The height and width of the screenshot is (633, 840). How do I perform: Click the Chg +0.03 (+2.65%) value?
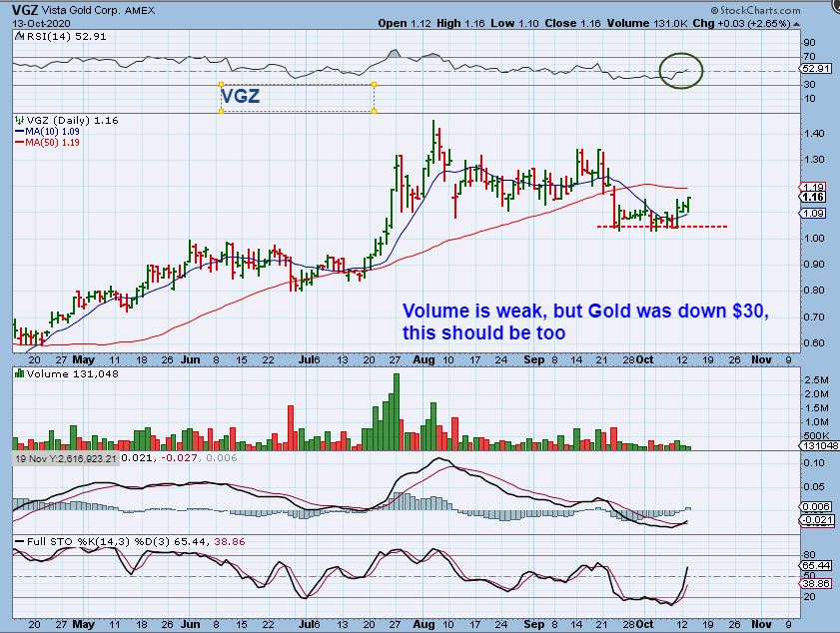741,24
